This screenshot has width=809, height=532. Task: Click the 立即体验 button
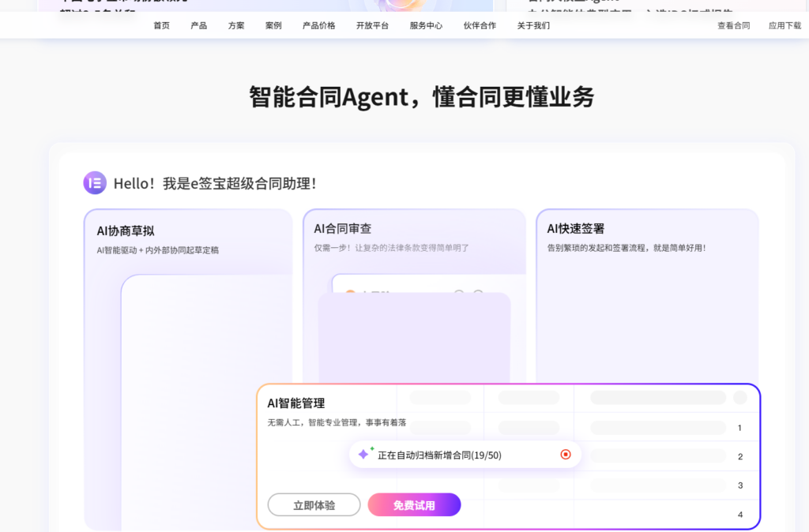[x=314, y=504]
